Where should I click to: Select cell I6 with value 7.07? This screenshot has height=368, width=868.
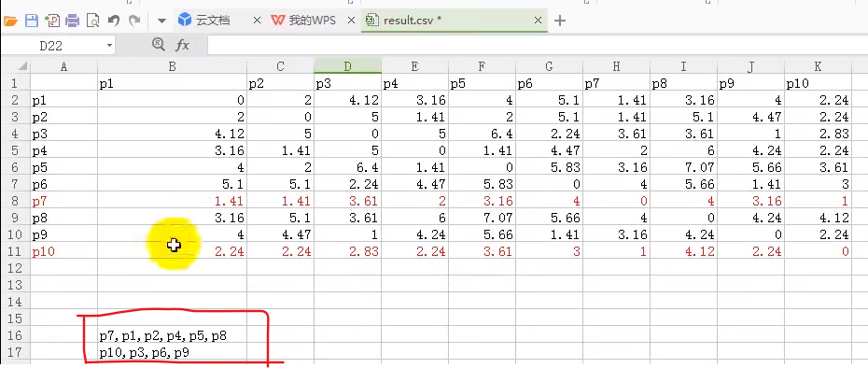click(683, 167)
